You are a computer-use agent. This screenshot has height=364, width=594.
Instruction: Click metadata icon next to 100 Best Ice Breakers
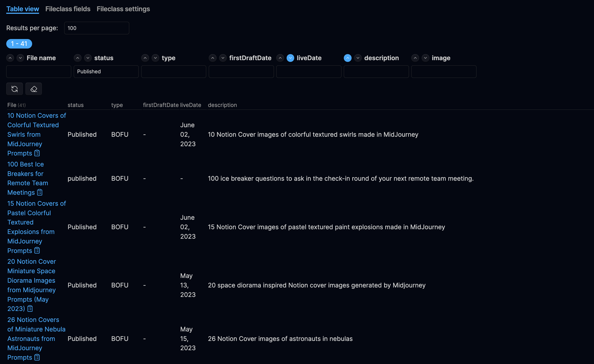[40, 192]
